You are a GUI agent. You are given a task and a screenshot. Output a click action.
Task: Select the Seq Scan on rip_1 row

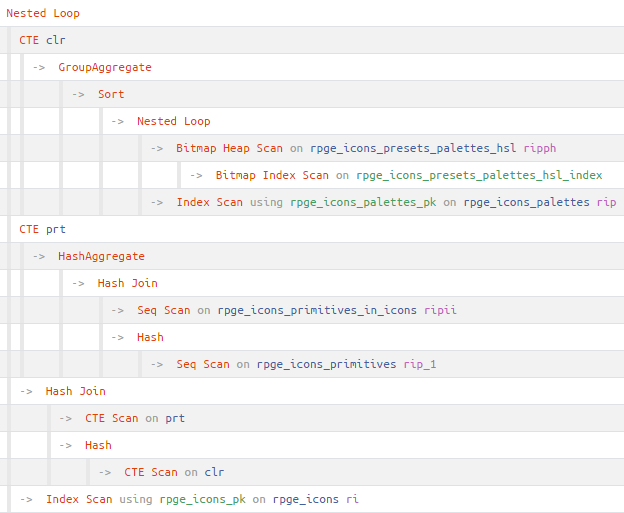203,364
